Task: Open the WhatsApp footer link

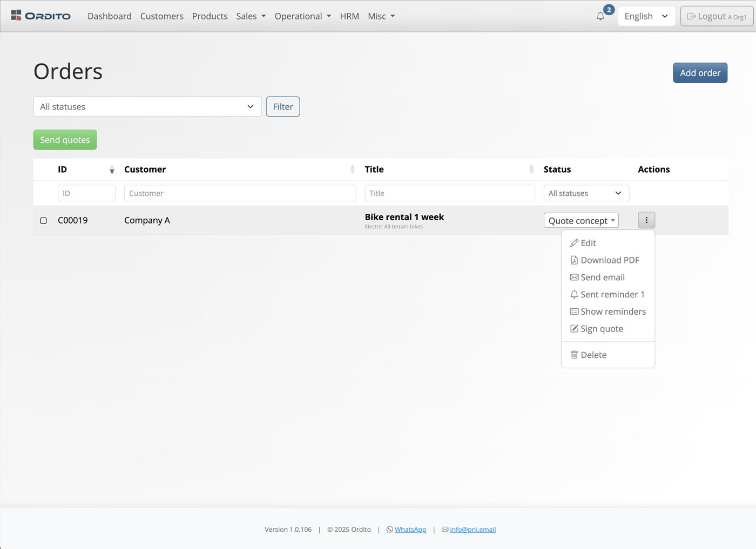Action: pos(410,530)
